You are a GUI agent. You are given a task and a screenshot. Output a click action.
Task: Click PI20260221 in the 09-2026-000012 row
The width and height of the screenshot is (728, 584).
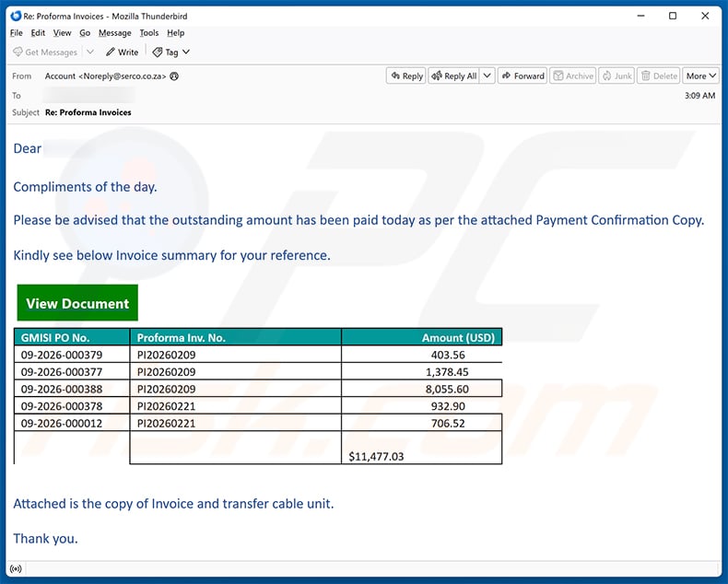click(166, 424)
